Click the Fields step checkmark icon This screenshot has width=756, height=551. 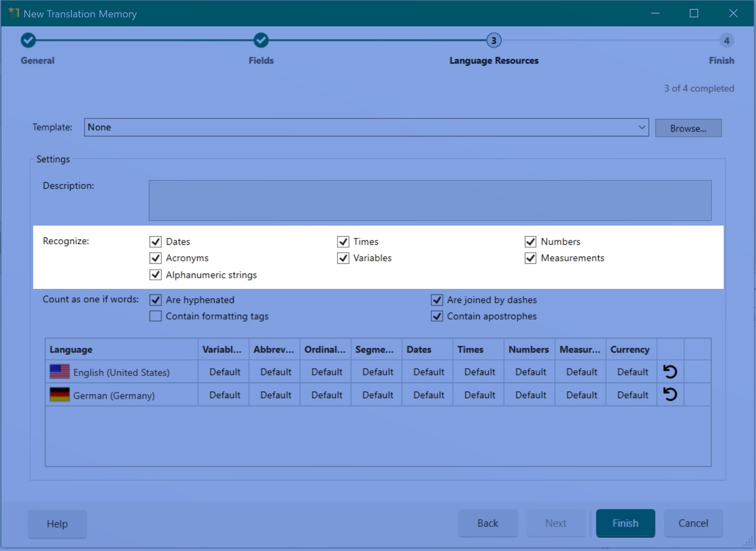(x=261, y=40)
